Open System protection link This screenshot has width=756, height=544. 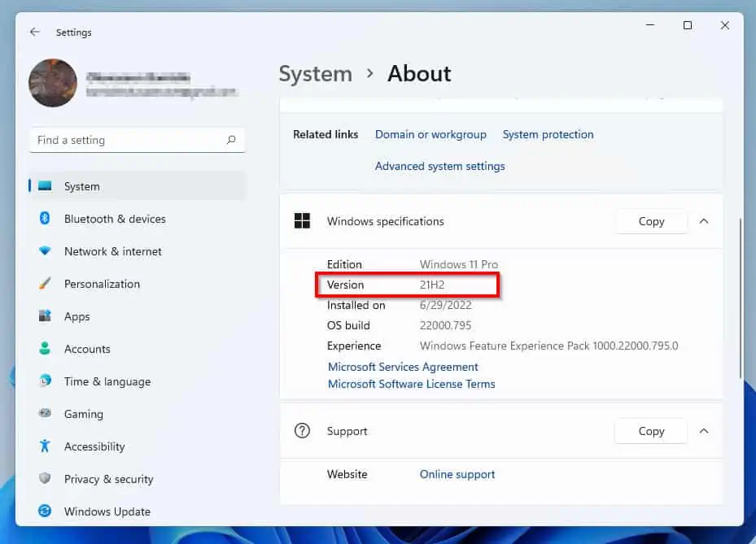548,134
